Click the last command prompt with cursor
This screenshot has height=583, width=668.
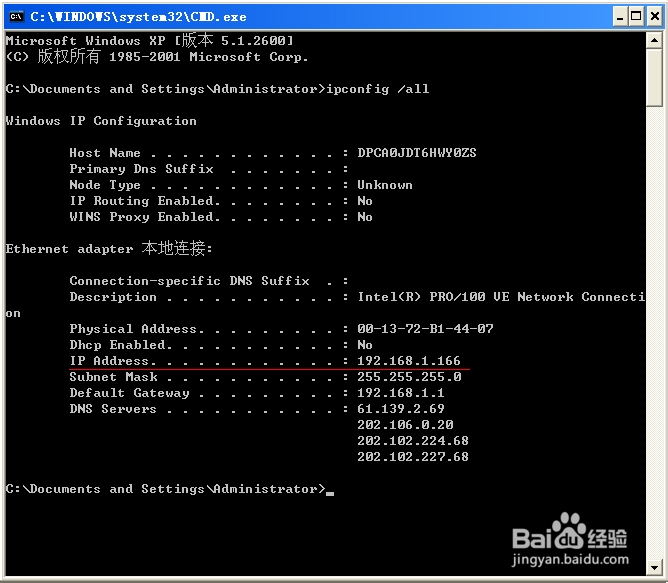170,489
